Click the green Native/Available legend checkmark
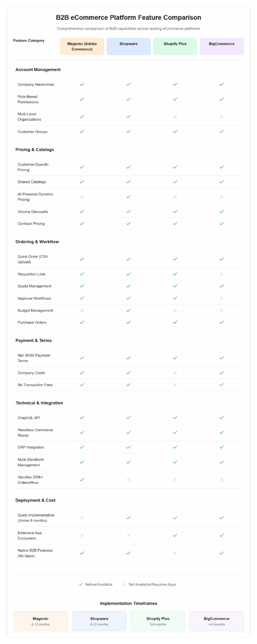 pos(81,584)
